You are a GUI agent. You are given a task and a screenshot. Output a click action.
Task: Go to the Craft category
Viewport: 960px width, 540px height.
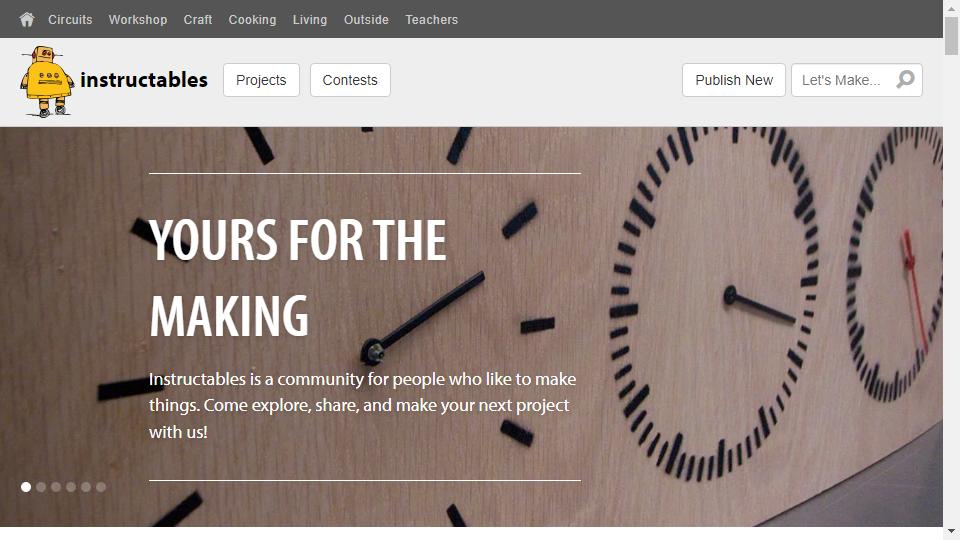[198, 20]
